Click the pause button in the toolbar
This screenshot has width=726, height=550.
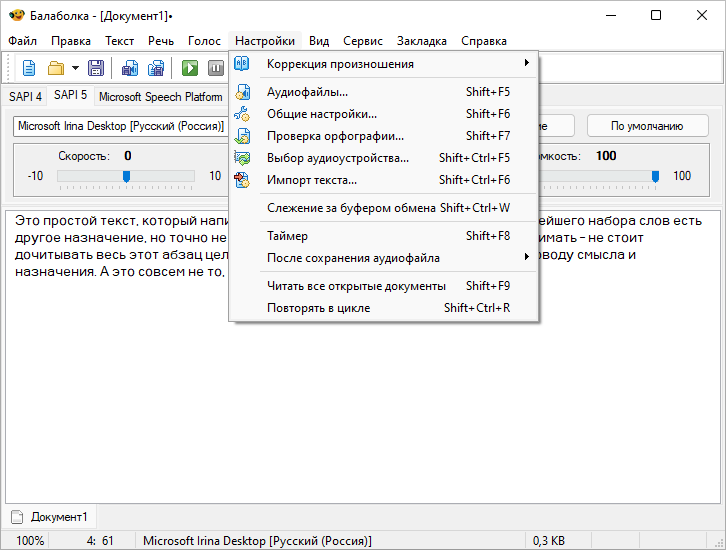(x=216, y=68)
